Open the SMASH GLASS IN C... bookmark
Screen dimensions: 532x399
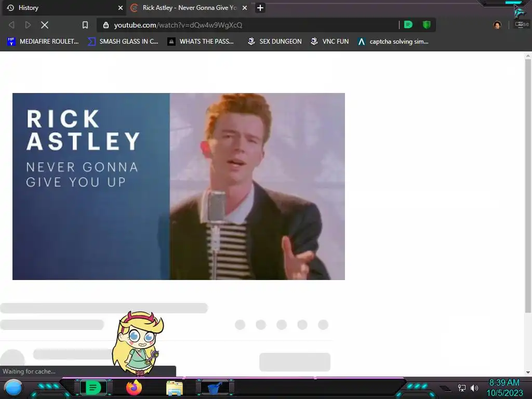pyautogui.click(x=123, y=42)
